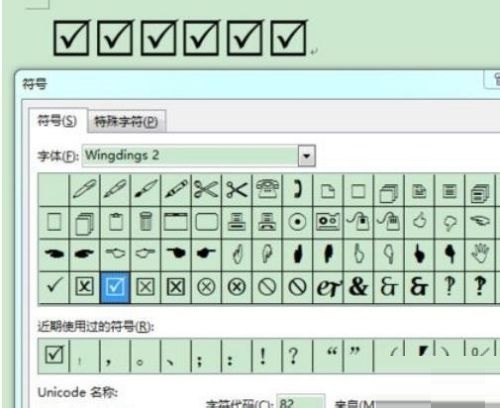Choose the bold serif & ampersand symbol
This screenshot has width=500, height=408.
pyautogui.click(x=358, y=287)
